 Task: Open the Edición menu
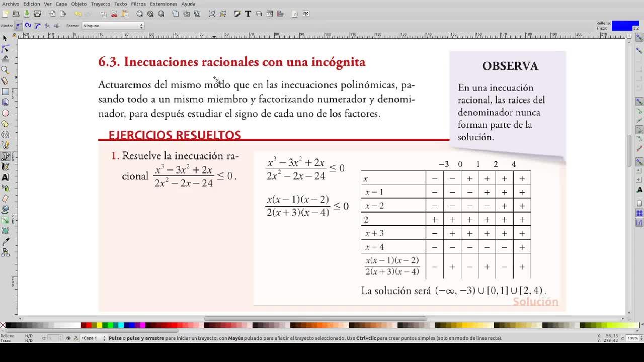32,4
